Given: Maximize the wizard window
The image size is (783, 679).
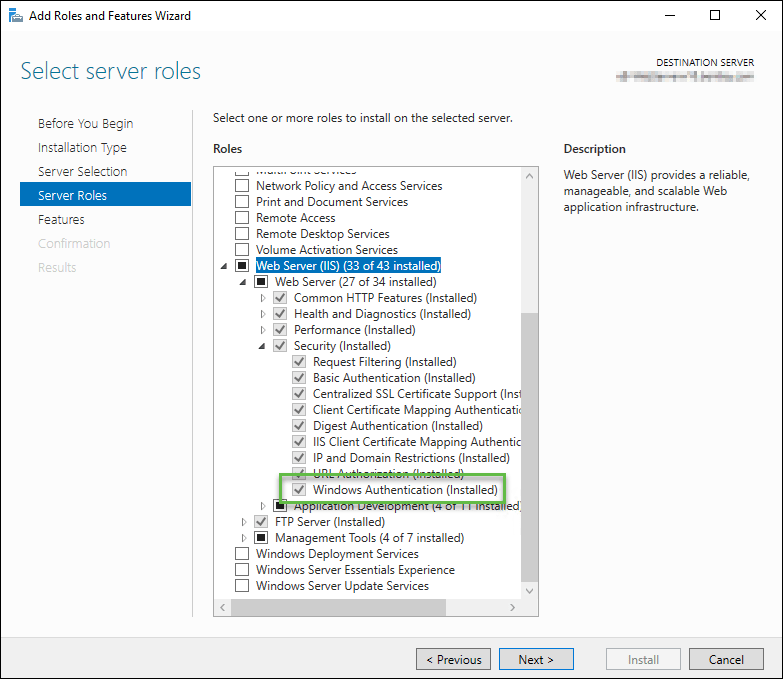Looking at the screenshot, I should (715, 15).
